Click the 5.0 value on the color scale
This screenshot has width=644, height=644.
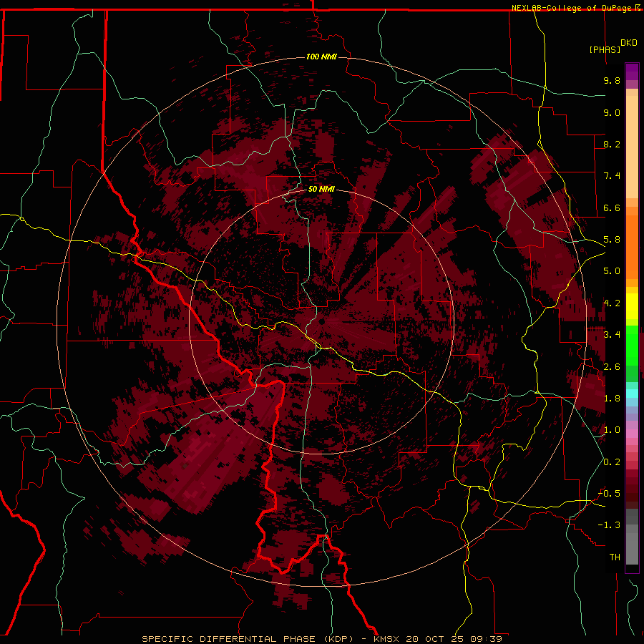pos(612,271)
